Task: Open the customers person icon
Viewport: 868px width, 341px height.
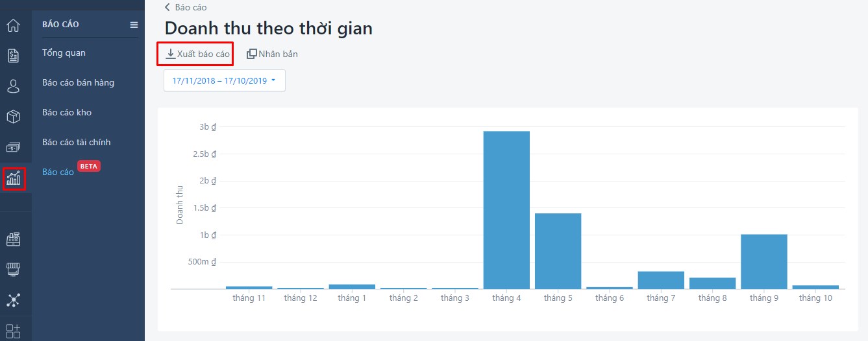Action: pos(12,86)
